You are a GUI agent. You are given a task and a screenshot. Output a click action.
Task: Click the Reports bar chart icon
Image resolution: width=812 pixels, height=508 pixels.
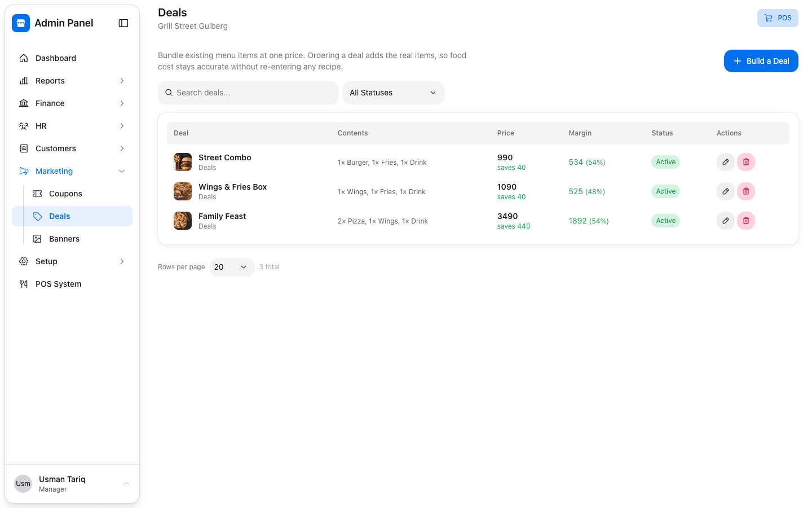tap(24, 81)
